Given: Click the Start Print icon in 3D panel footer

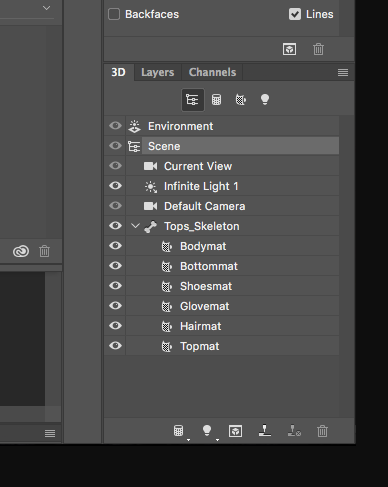Looking at the screenshot, I should [x=265, y=430].
